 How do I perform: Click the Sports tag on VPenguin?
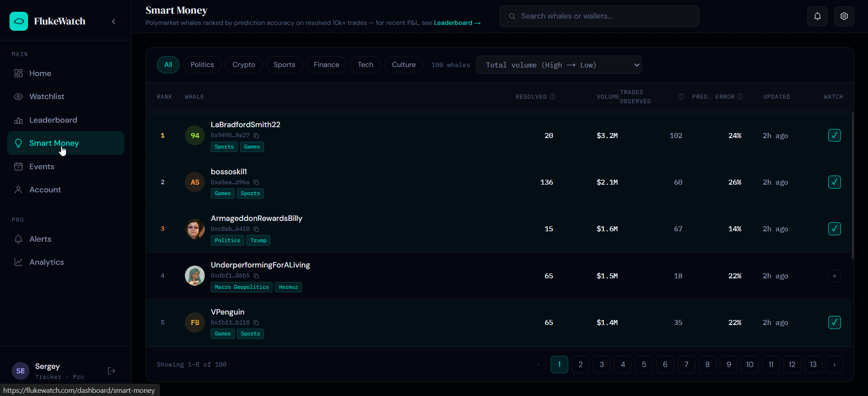click(x=250, y=334)
